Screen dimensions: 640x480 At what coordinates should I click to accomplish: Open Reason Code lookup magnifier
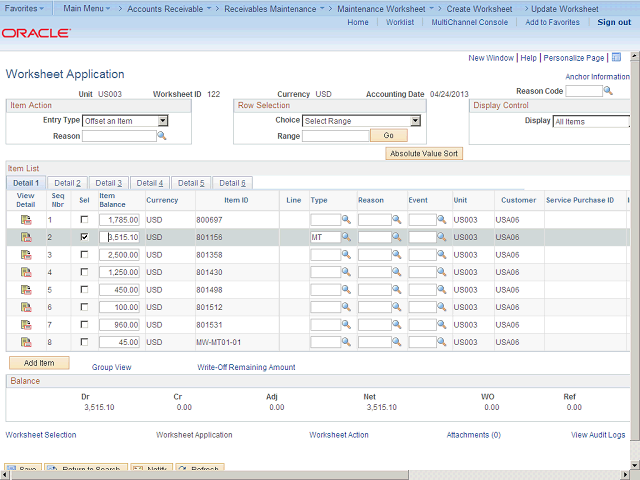(609, 91)
